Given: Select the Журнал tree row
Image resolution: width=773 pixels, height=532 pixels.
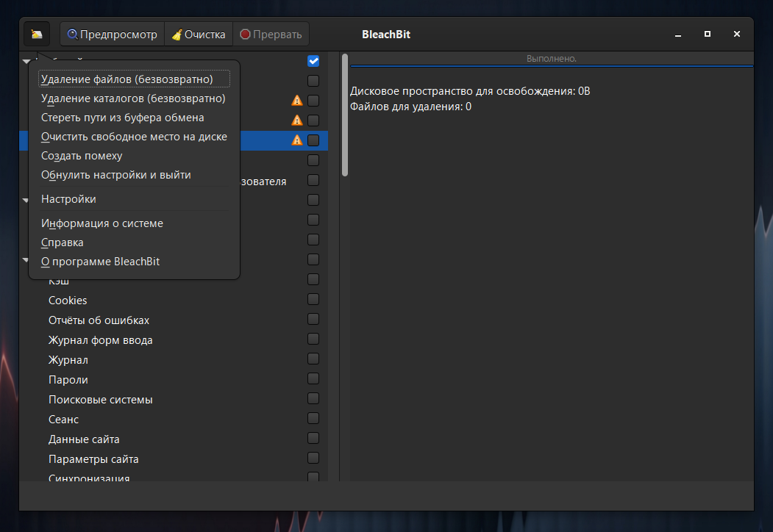Looking at the screenshot, I should [174, 360].
